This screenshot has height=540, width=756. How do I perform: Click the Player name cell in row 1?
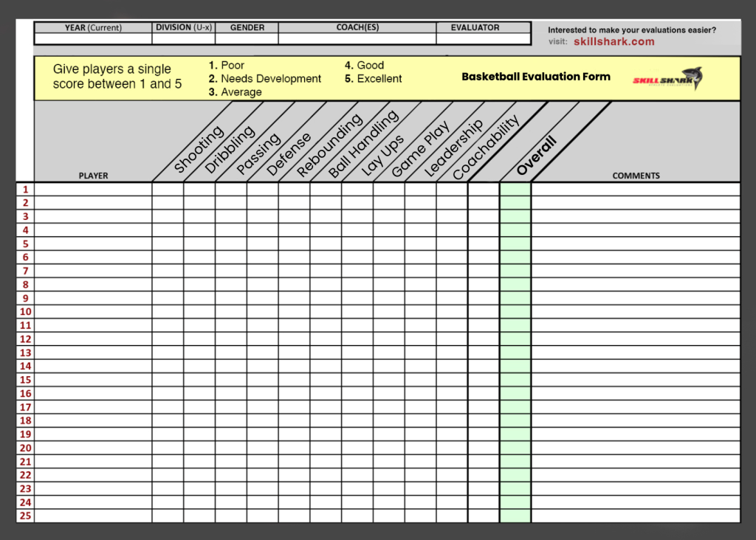[x=93, y=190]
